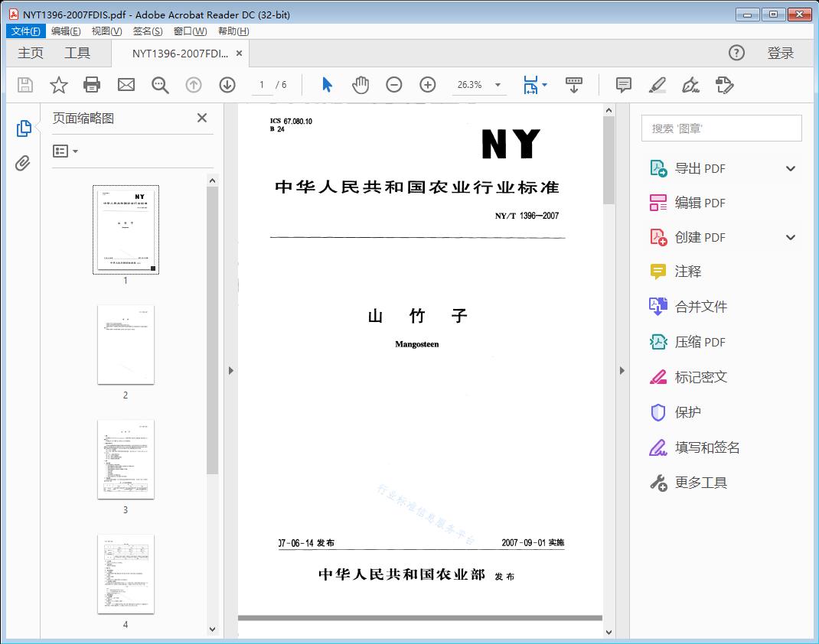Select the hand pan tool
The image size is (819, 644).
[361, 85]
